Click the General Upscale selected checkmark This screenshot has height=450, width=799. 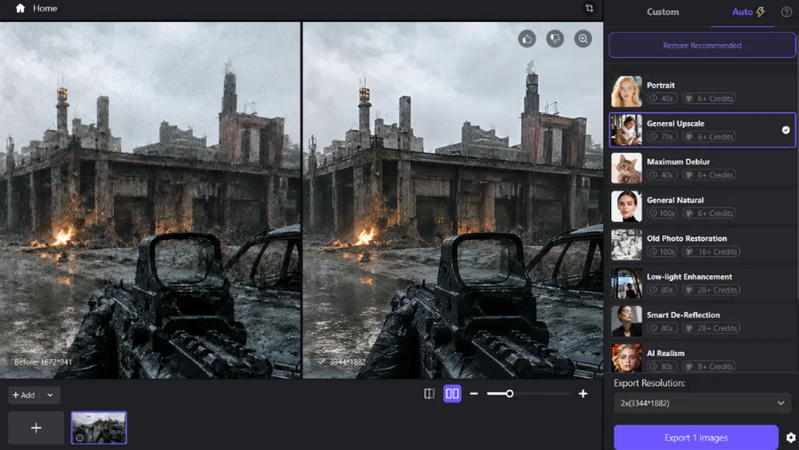click(786, 130)
